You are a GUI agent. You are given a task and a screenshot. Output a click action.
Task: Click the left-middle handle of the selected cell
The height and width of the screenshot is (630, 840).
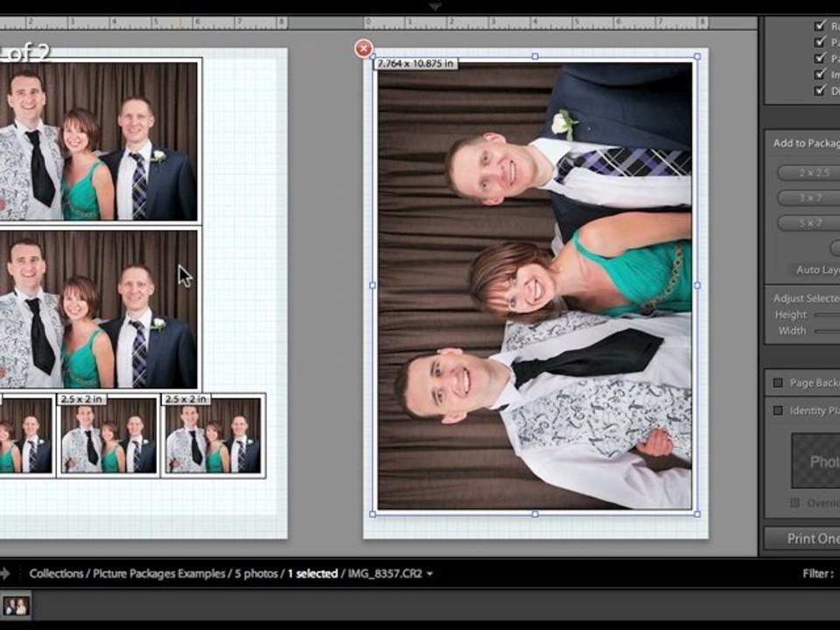(373, 285)
